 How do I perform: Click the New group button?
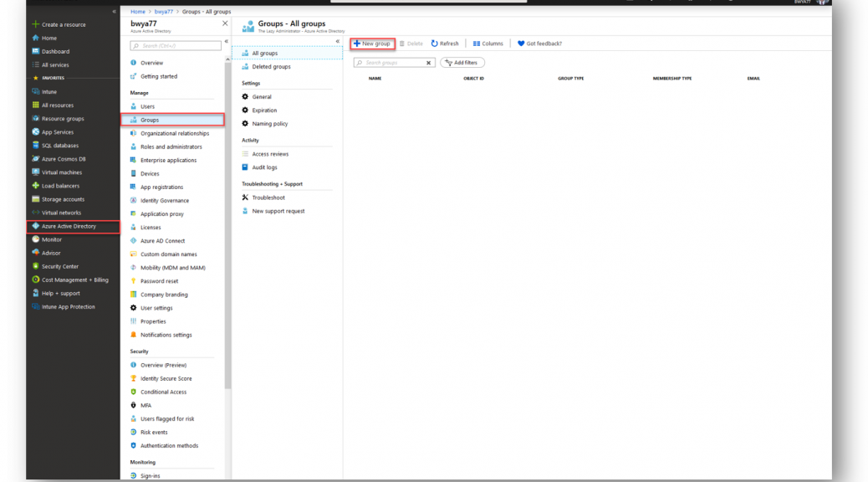[x=372, y=44]
